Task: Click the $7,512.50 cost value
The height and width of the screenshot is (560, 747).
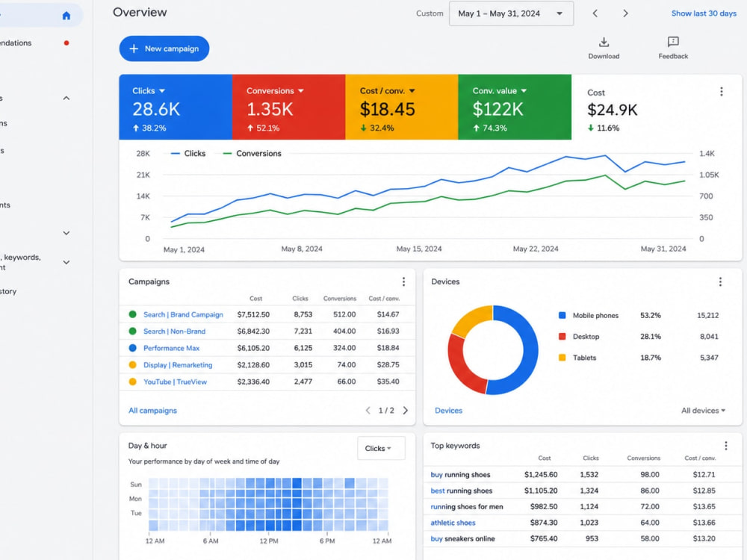Action: [253, 314]
